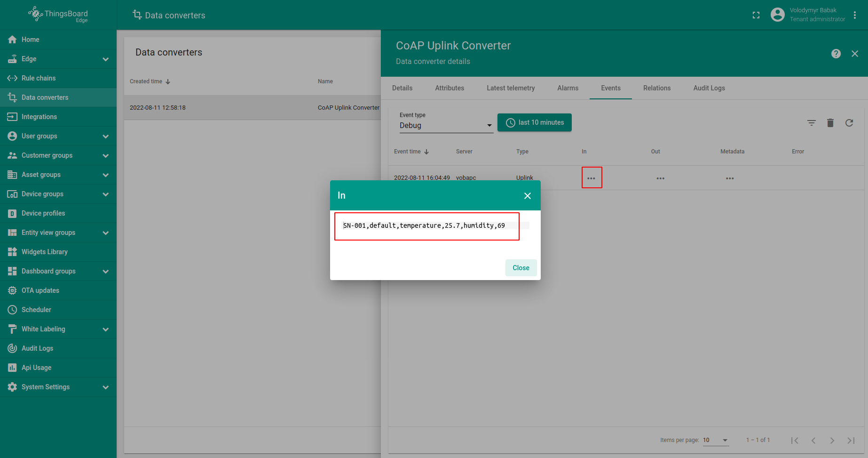868x458 pixels.
Task: Click the Device groups icon
Action: pyautogui.click(x=12, y=194)
